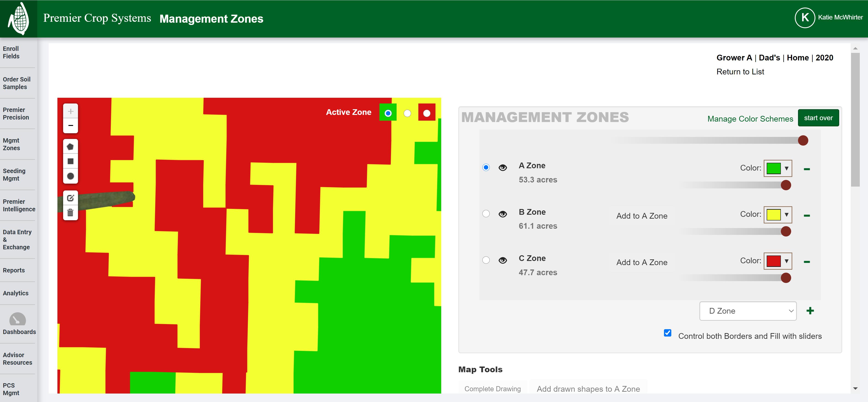Click the trash delete tool on the map
The width and height of the screenshot is (868, 402).
point(70,213)
